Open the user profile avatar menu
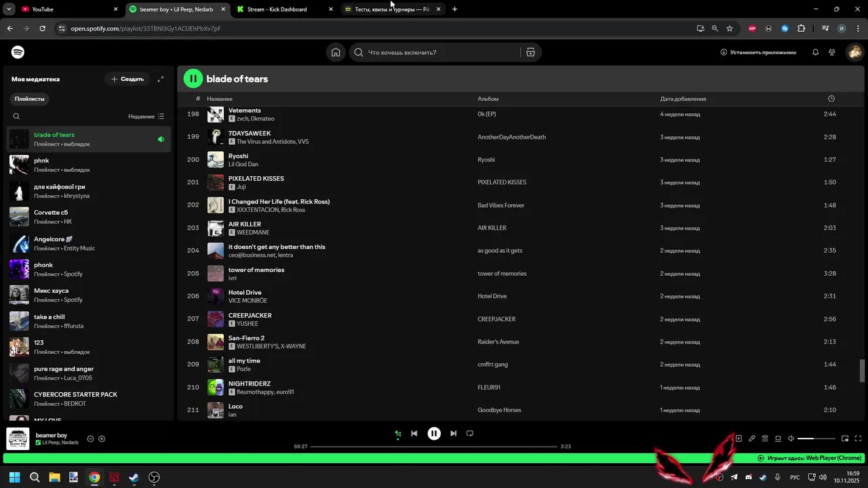 (x=854, y=52)
